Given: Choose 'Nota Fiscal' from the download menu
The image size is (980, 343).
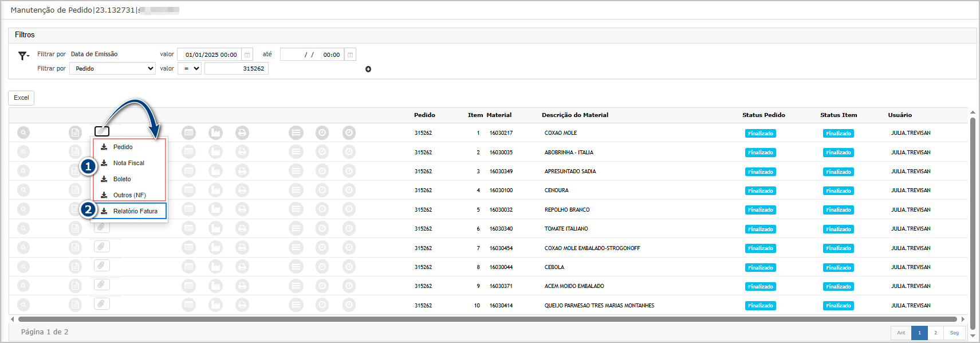Looking at the screenshot, I should click(128, 163).
